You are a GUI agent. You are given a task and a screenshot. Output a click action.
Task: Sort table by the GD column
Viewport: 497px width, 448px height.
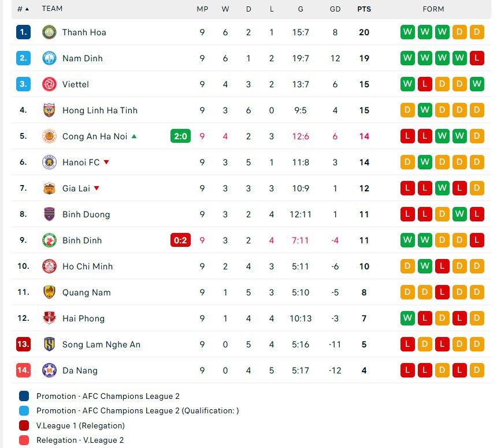pos(334,9)
